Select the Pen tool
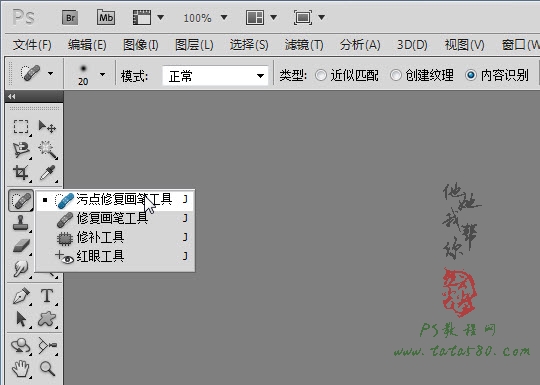The width and height of the screenshot is (540, 385). [21, 296]
